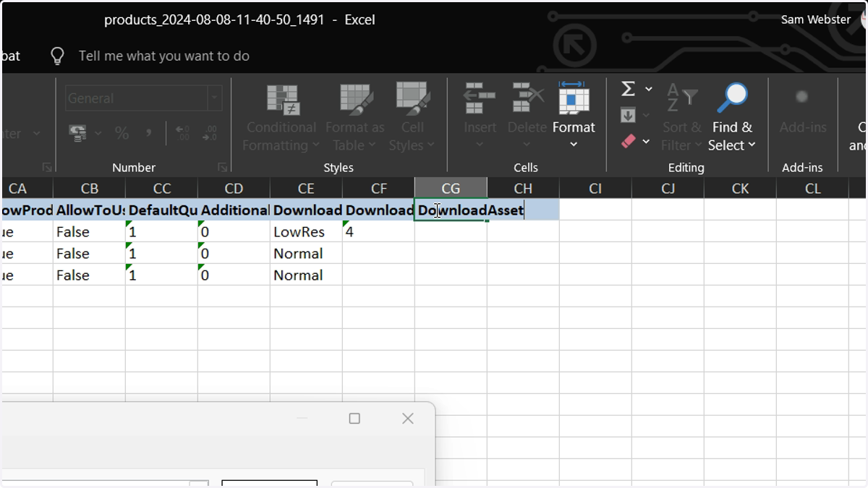Close the small dialog window
Image resolution: width=868 pixels, height=488 pixels.
pos(408,419)
